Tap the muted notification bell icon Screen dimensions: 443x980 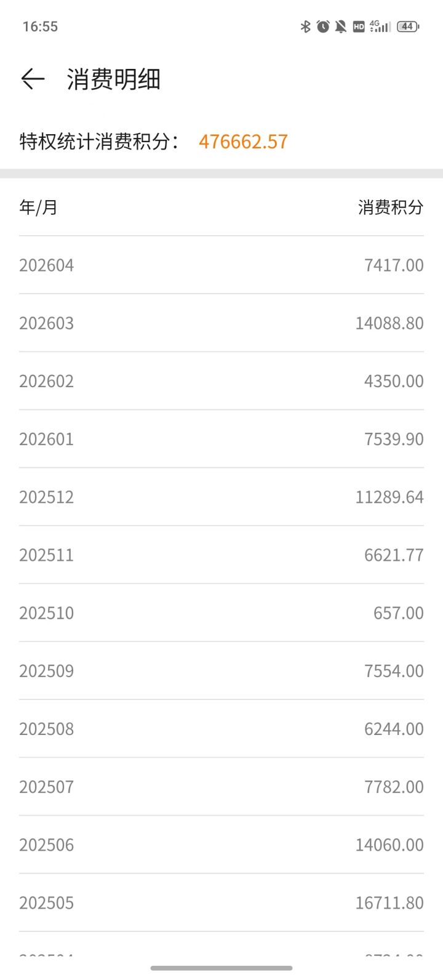(x=341, y=26)
